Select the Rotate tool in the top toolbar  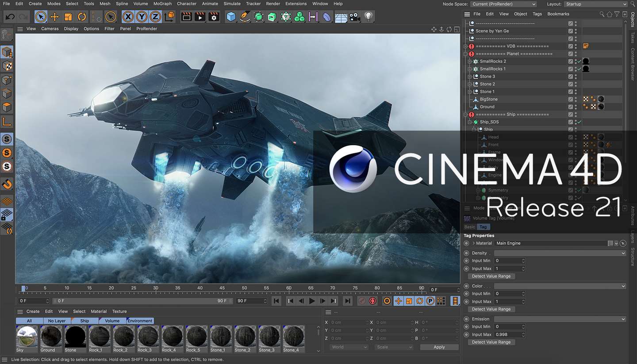pos(82,17)
